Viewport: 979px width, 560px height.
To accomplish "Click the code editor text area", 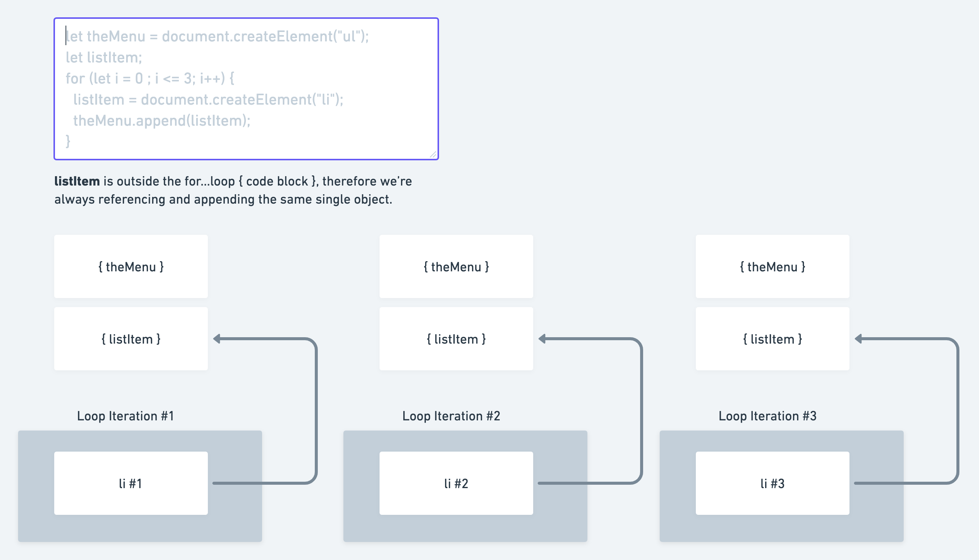I will tap(246, 88).
